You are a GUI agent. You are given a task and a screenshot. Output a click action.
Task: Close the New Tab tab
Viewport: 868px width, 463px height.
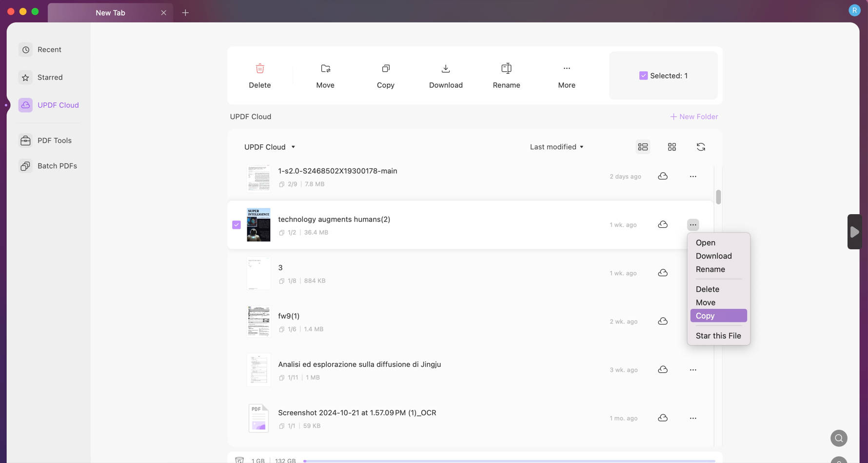(x=163, y=13)
